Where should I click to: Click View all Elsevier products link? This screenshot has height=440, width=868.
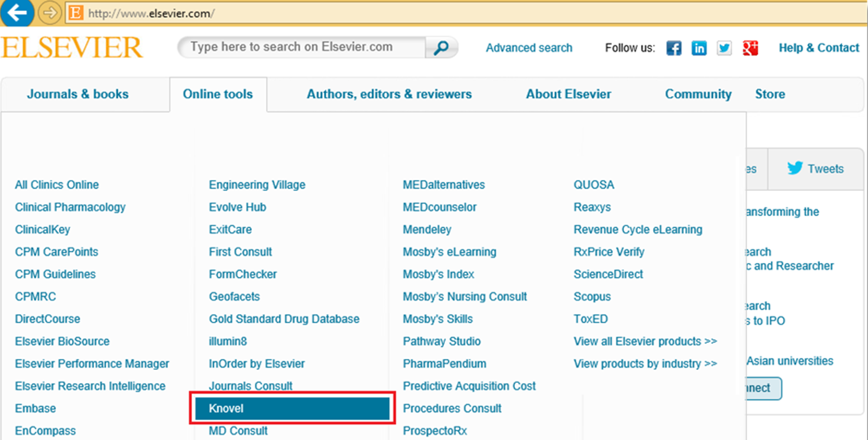coord(645,341)
